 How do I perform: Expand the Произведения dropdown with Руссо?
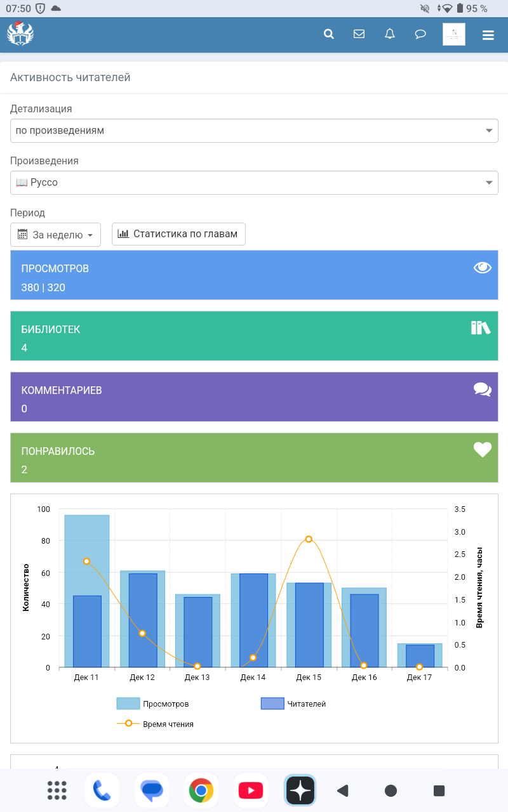click(254, 183)
